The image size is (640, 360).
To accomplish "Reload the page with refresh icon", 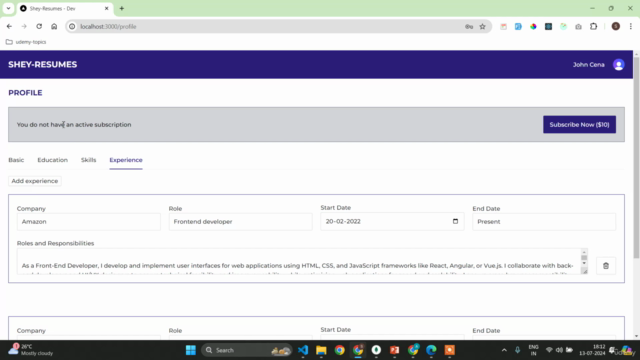I will click(39, 27).
